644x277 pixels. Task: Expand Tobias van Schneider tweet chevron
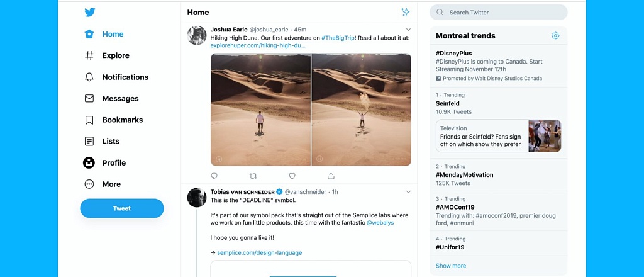coord(408,192)
